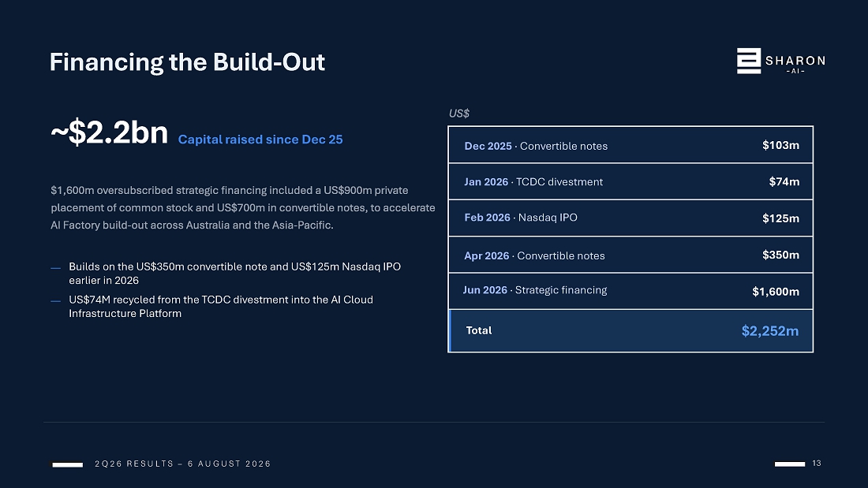This screenshot has width=868, height=488.
Task: Select the ~$2.2bn headline figure
Action: (x=109, y=132)
